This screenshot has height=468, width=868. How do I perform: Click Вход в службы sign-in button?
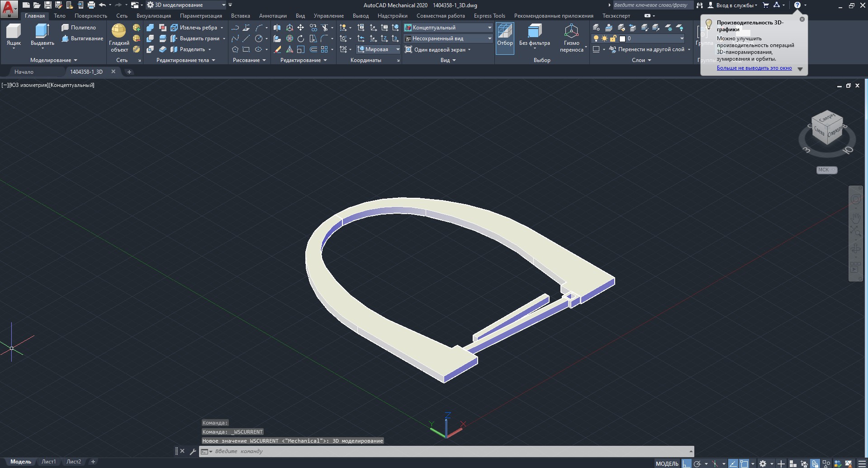[732, 5]
